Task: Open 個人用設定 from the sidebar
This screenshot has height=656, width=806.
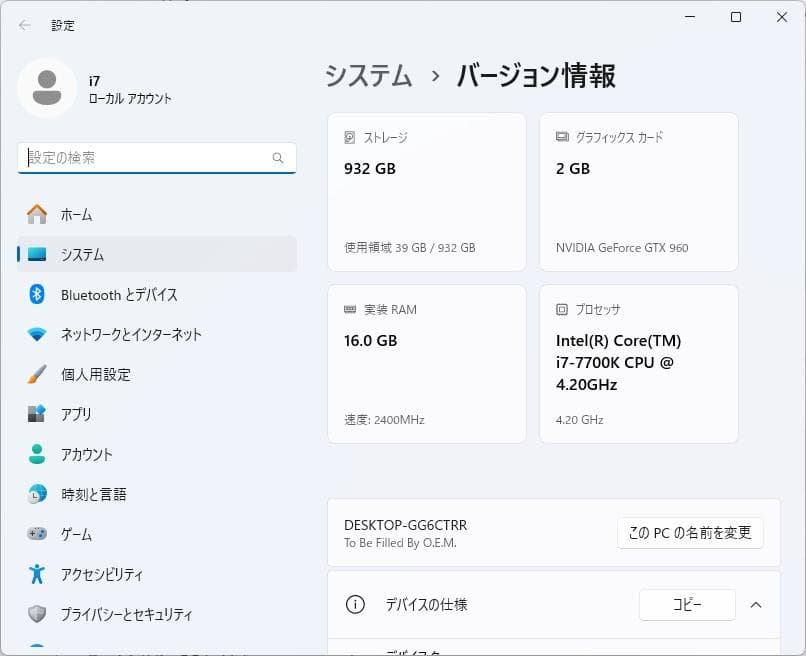Action: point(36,374)
